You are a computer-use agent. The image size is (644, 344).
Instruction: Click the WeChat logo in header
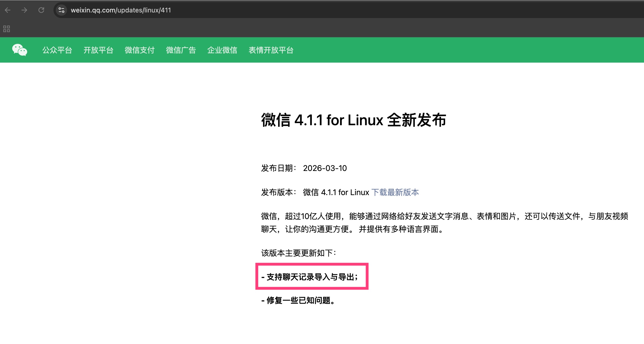click(x=19, y=50)
